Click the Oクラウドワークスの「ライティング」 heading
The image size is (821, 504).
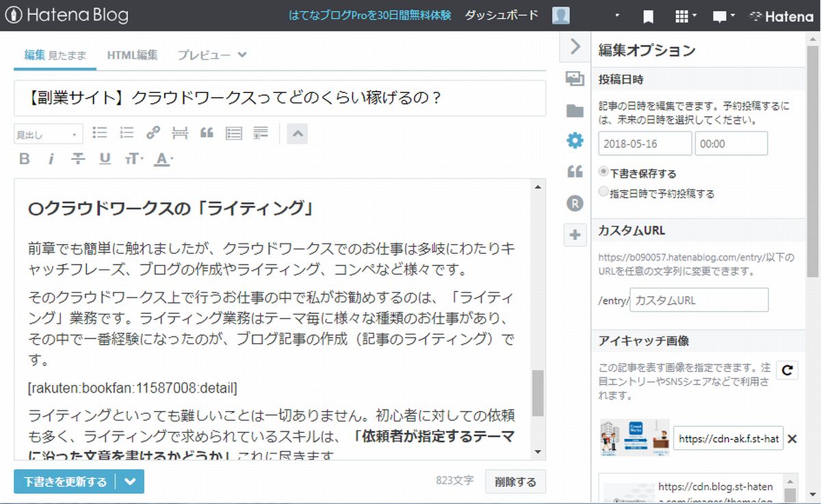pos(172,209)
